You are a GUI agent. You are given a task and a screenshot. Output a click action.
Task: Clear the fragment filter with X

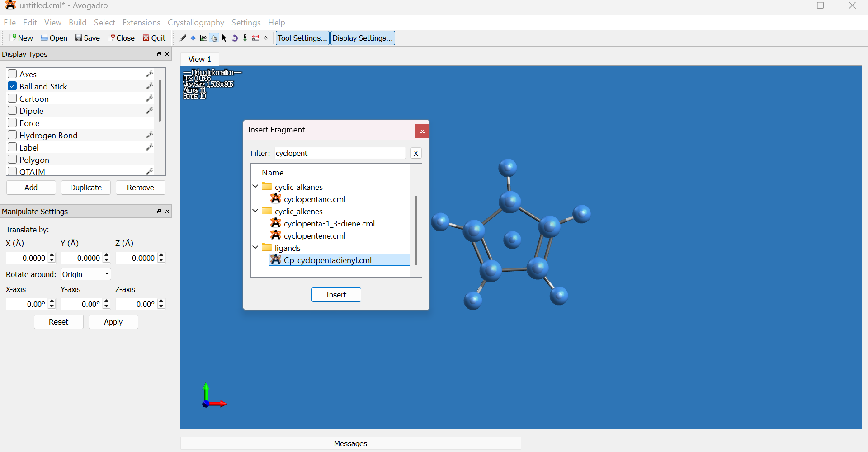coord(416,153)
